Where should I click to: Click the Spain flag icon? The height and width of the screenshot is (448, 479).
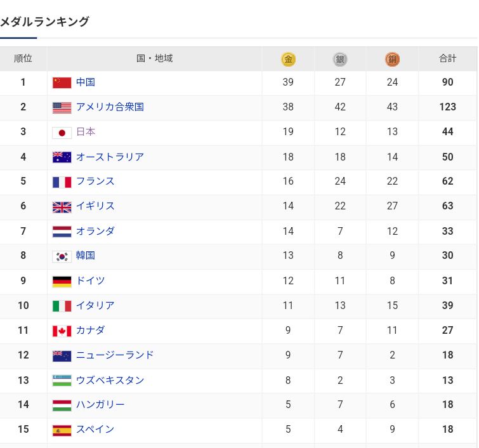point(62,430)
